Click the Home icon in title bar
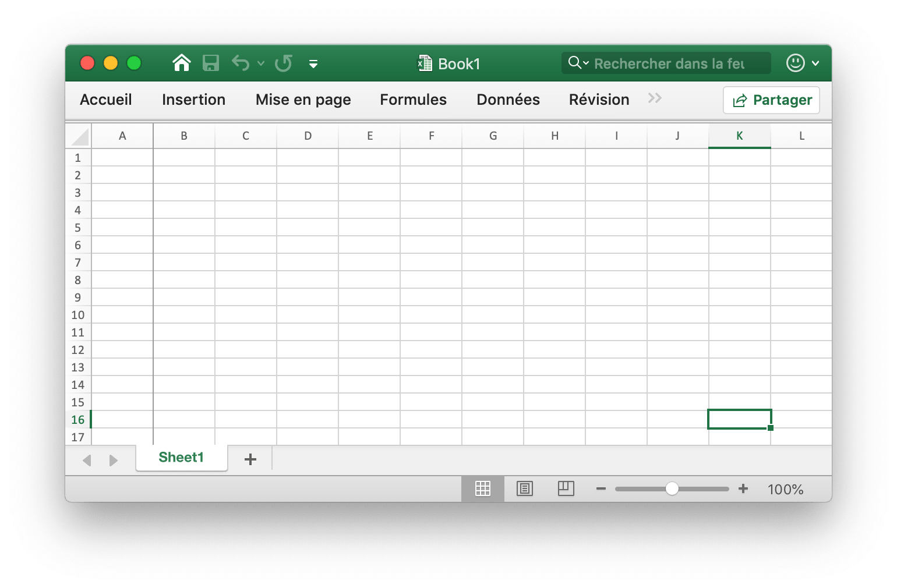897x588 pixels. (x=182, y=63)
